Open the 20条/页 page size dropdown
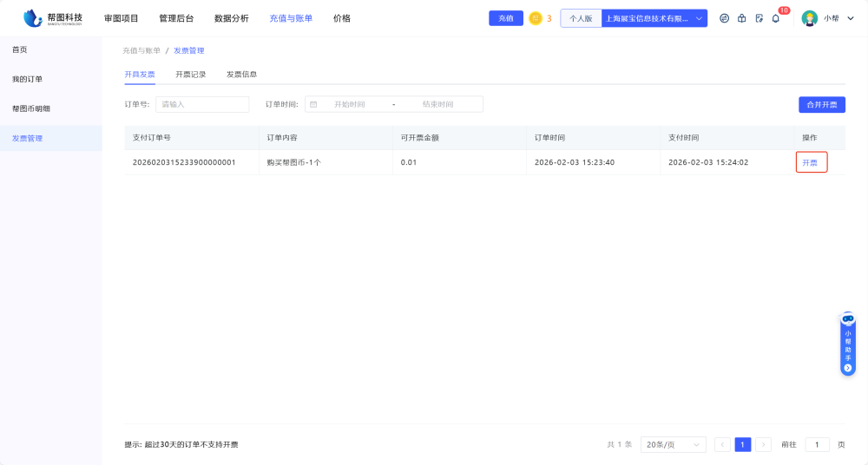 pyautogui.click(x=673, y=444)
